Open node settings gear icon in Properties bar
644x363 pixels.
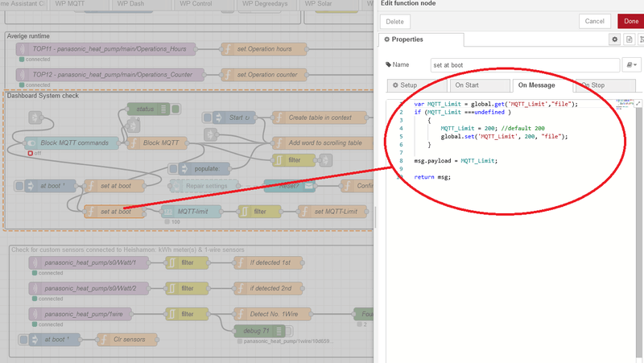coord(615,39)
